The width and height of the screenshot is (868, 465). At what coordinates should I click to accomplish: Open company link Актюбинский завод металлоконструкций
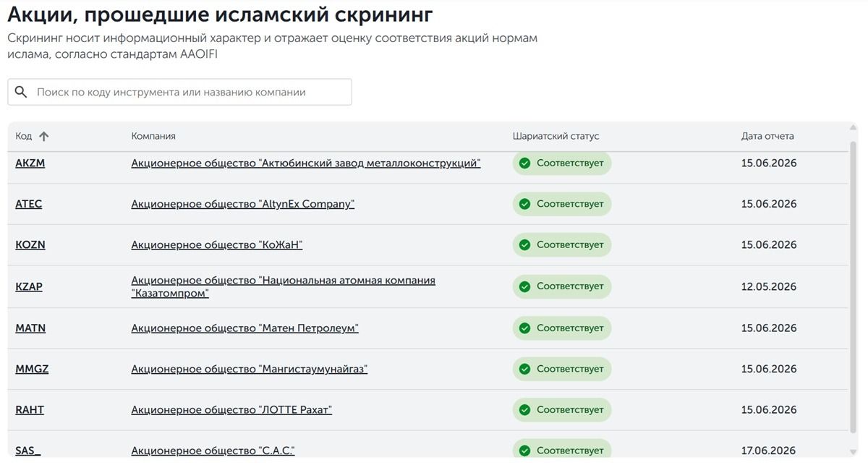pos(306,163)
